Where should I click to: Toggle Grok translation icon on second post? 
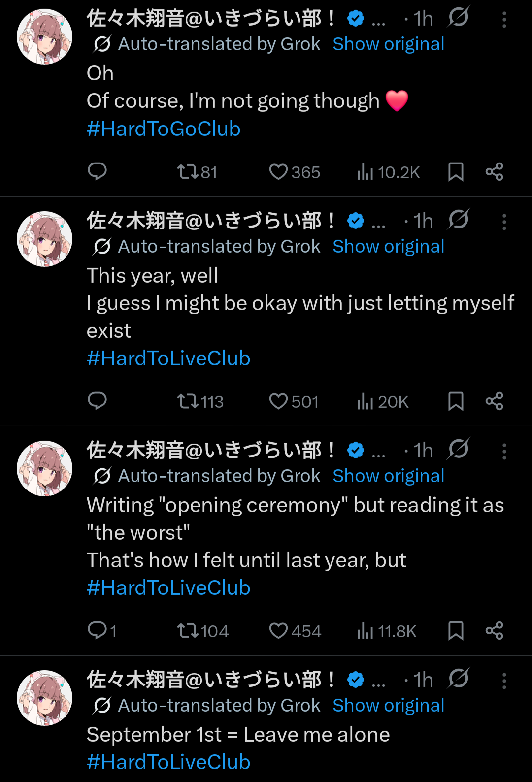(459, 220)
